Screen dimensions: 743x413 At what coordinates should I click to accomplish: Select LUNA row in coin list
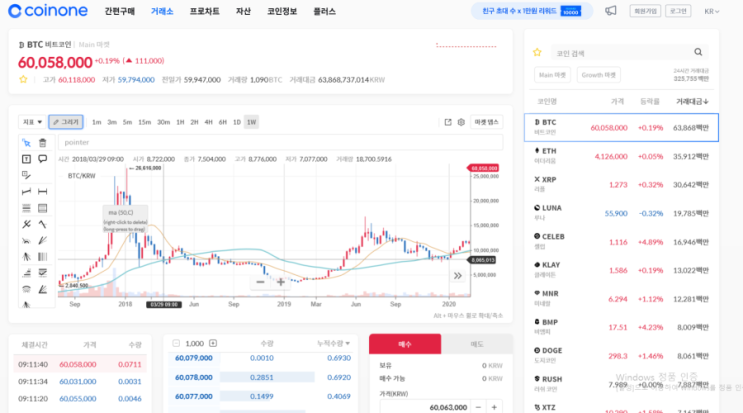[621, 213]
